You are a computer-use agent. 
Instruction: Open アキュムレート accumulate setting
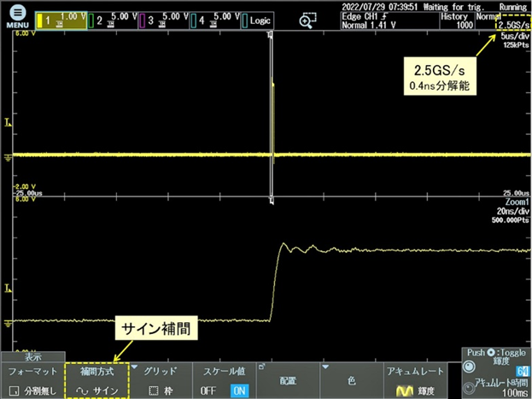pyautogui.click(x=415, y=380)
